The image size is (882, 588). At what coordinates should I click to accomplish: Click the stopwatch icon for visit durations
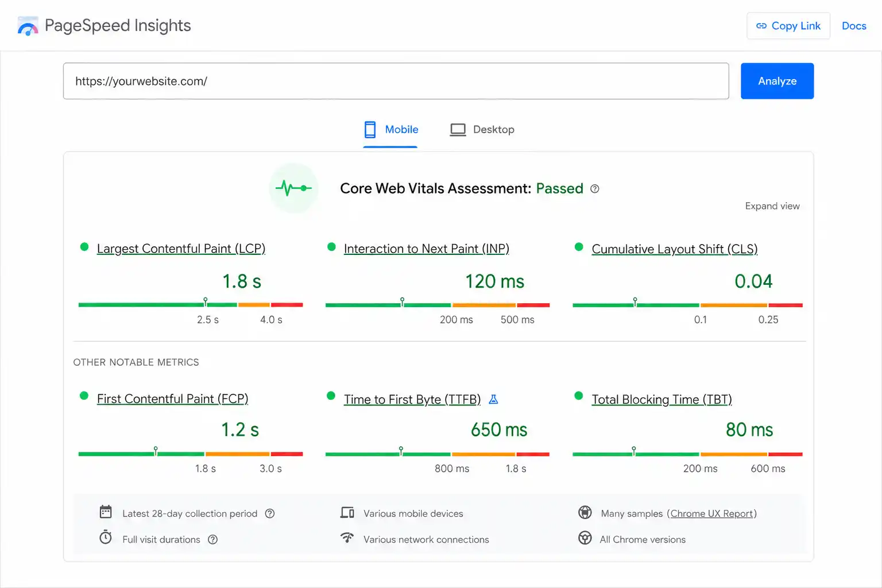pyautogui.click(x=106, y=537)
